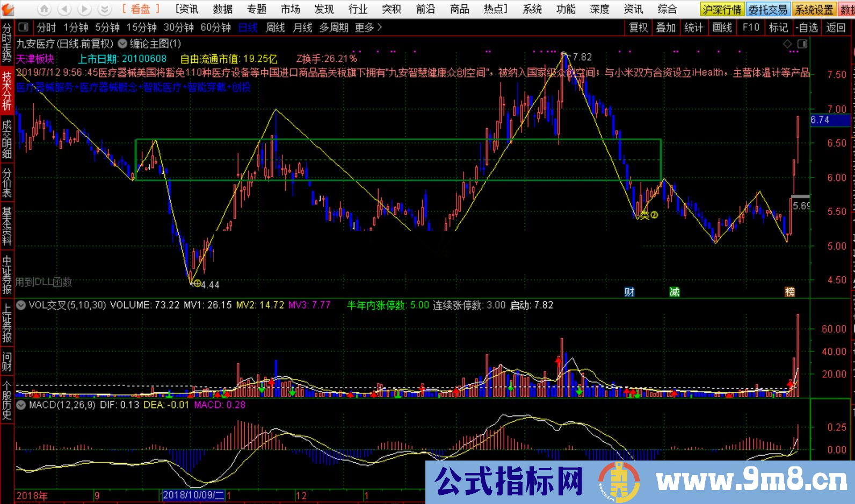This screenshot has width=855, height=504.
Task: Open the 分时走势 sidebar tab
Action: [x=6, y=42]
